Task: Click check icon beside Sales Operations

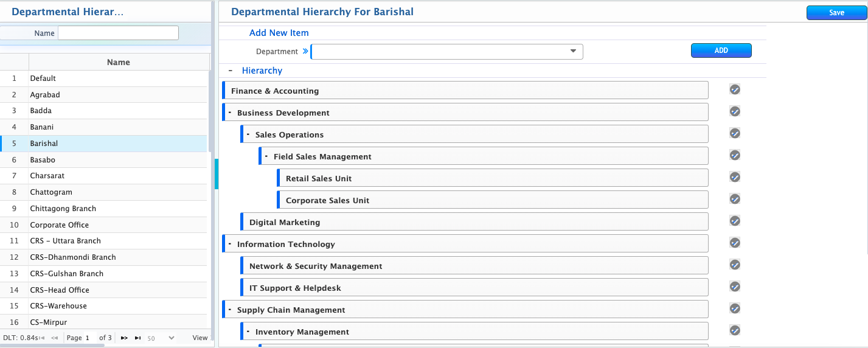Action: coord(735,133)
